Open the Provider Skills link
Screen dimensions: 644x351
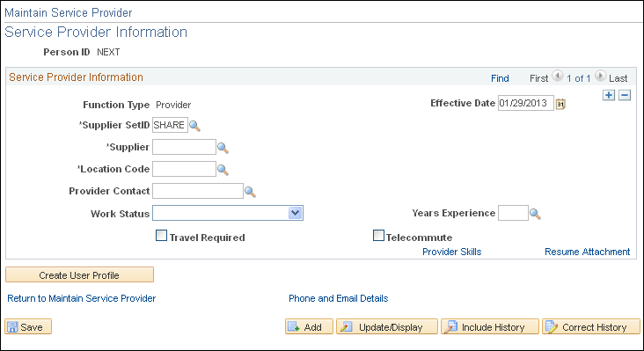pos(452,252)
